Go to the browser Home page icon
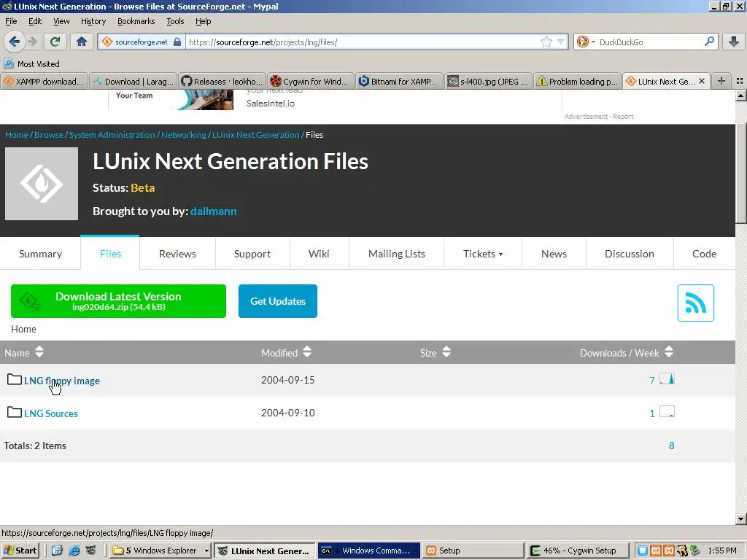747x560 pixels. coord(82,42)
